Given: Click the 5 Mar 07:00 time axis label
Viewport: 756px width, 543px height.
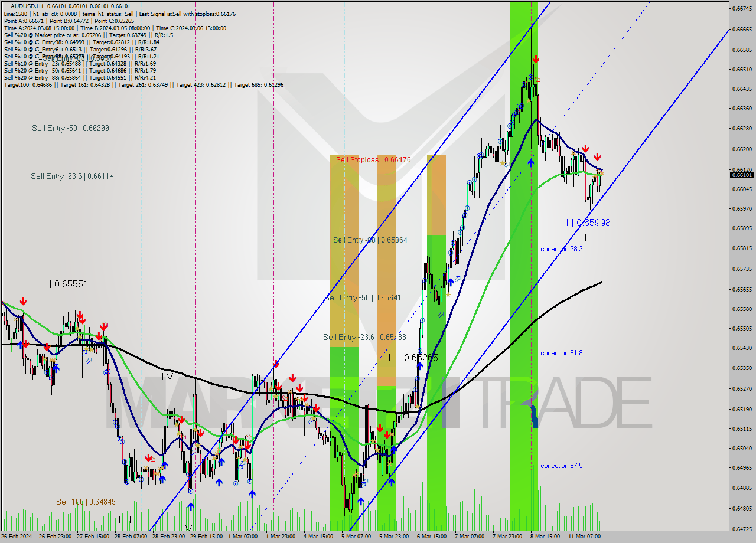Looking at the screenshot, I should 356,537.
